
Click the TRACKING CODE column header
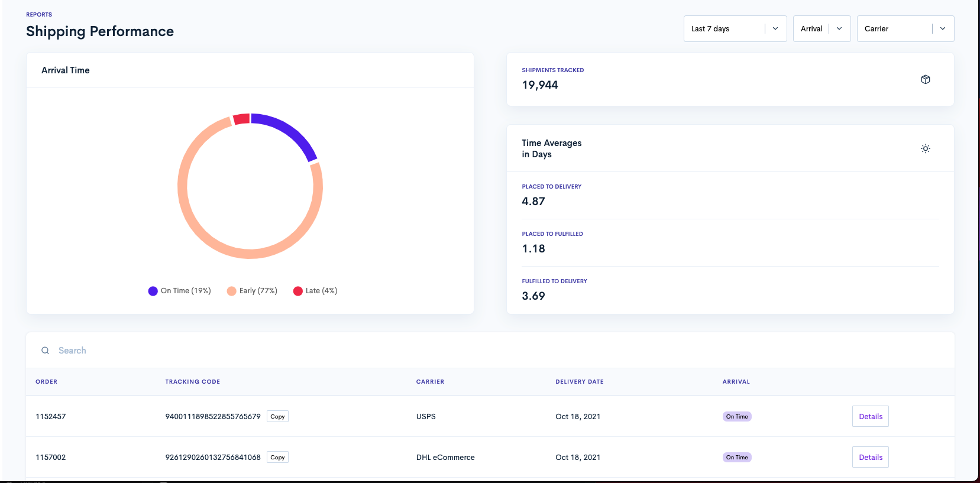click(x=193, y=382)
